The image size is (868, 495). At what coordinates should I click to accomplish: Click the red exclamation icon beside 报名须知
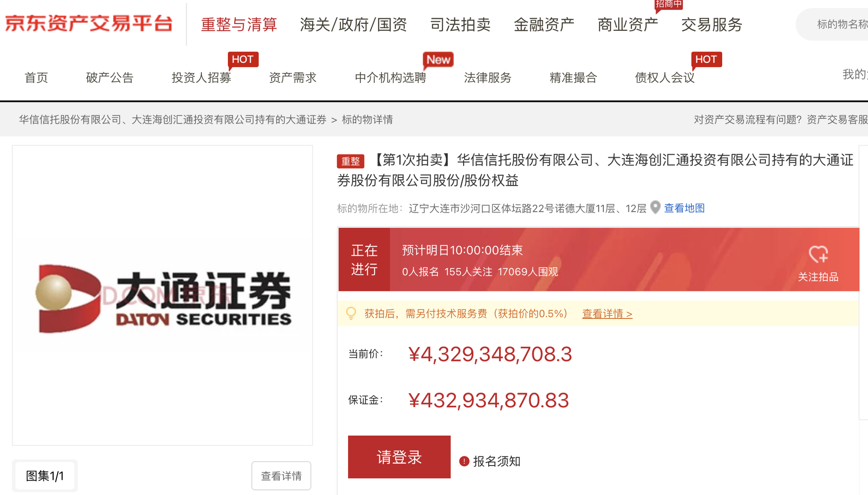pos(464,461)
